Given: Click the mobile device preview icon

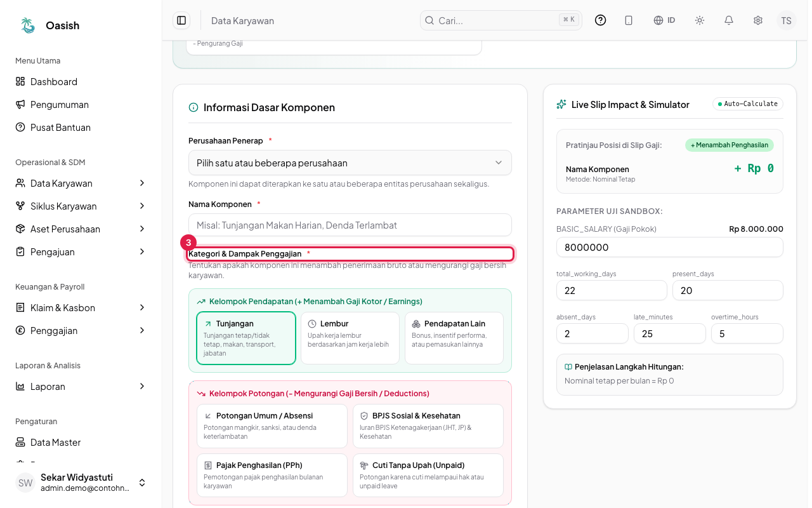Looking at the screenshot, I should 629,20.
